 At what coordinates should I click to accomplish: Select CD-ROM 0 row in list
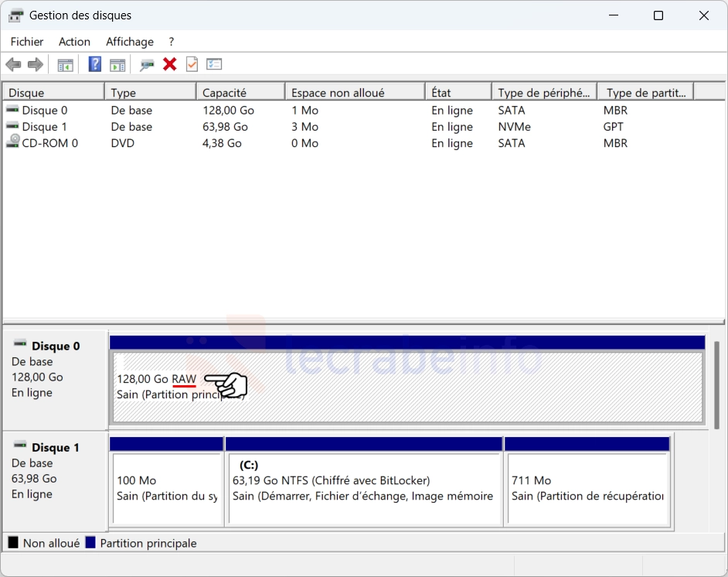[x=49, y=143]
